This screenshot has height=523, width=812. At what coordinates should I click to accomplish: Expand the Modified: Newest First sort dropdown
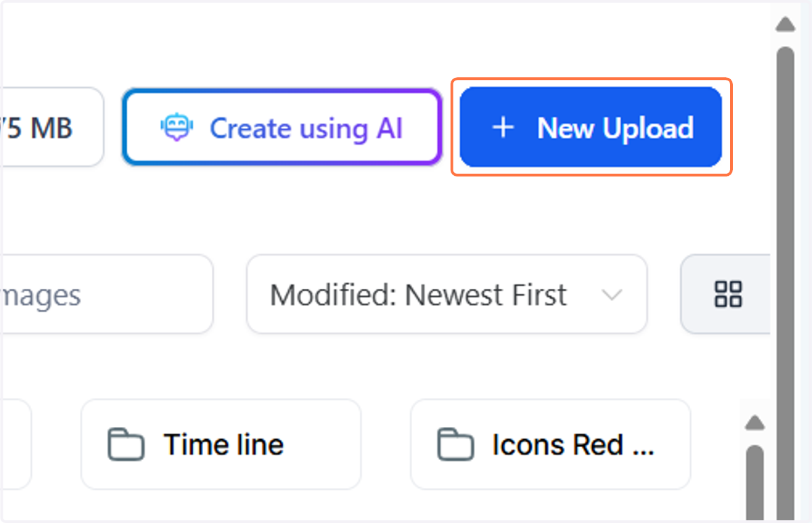[447, 294]
